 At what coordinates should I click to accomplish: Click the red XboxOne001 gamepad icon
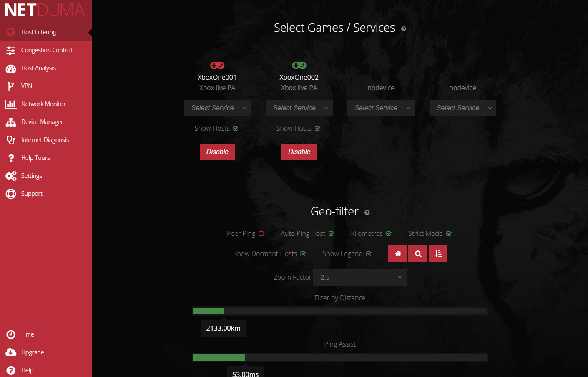click(217, 66)
